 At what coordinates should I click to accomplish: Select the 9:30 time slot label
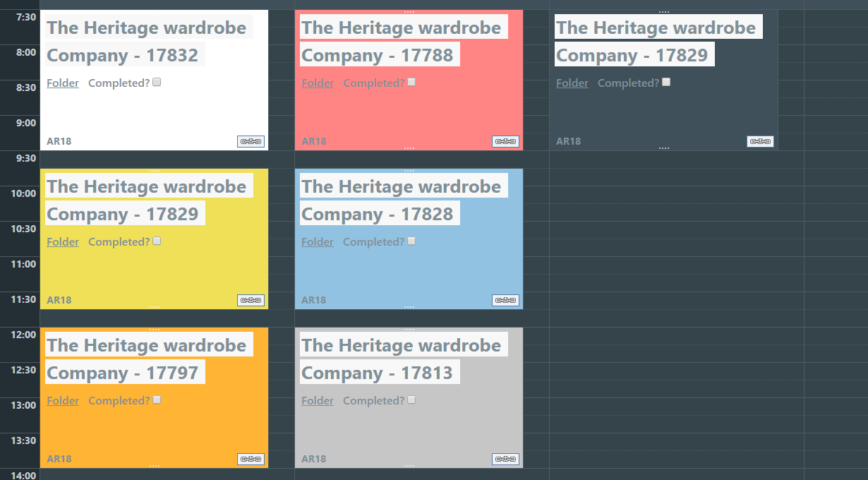(x=25, y=158)
